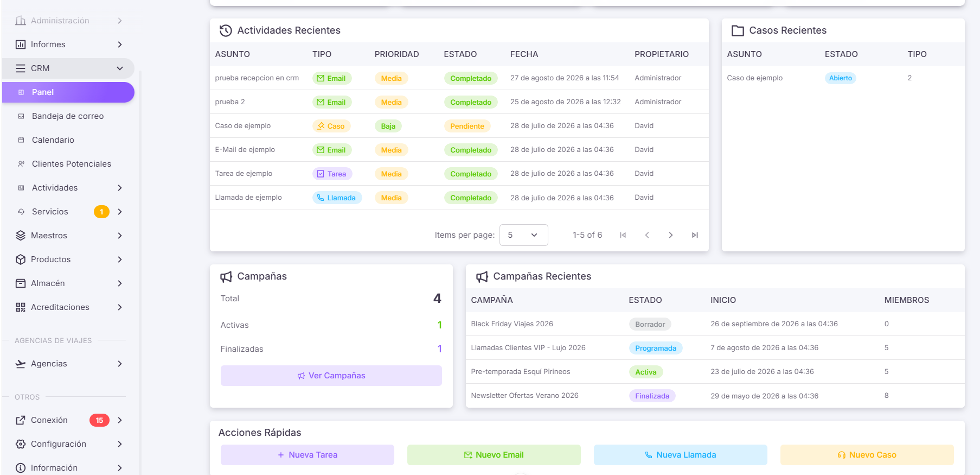Click the Abierto status in Casos Recientes
The image size is (980, 475).
[840, 78]
